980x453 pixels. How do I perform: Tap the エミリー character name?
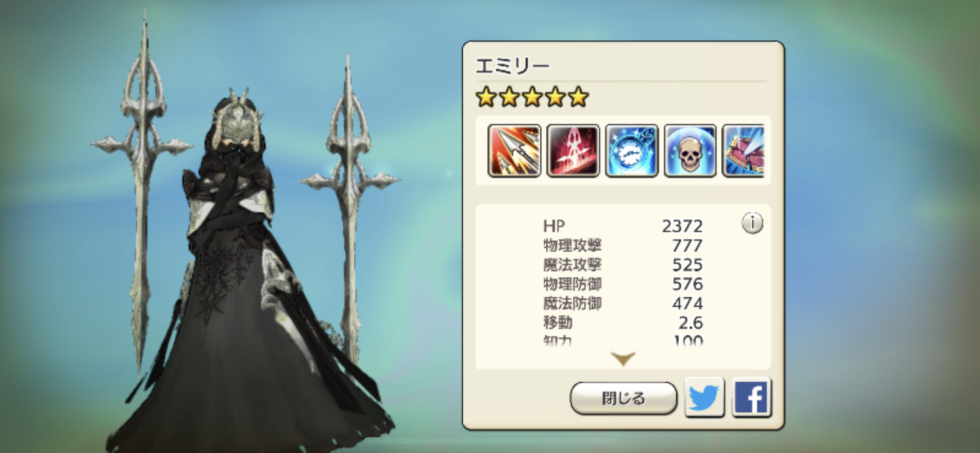[x=513, y=66]
